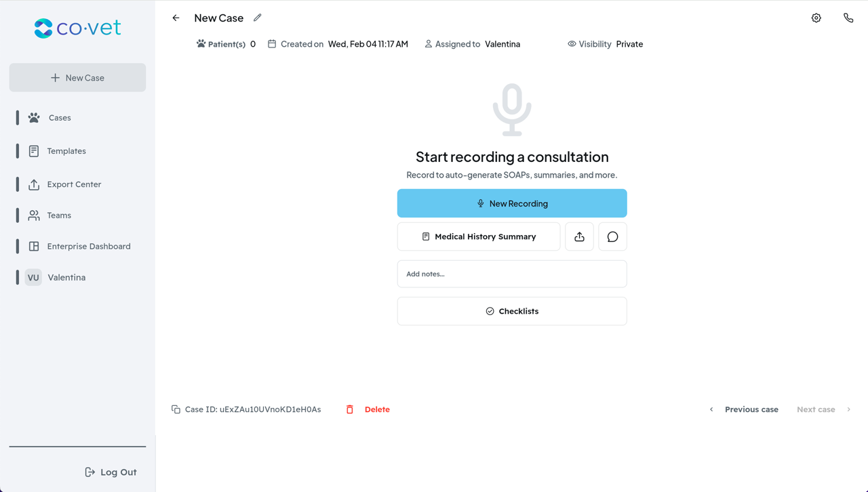Viewport: 868px width, 492px height.
Task: Click the phone icon in top right
Action: click(x=848, y=18)
